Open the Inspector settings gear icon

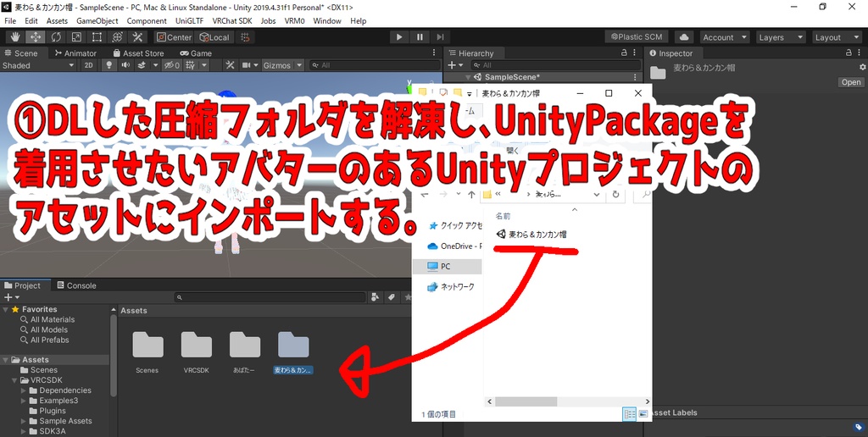point(862,67)
